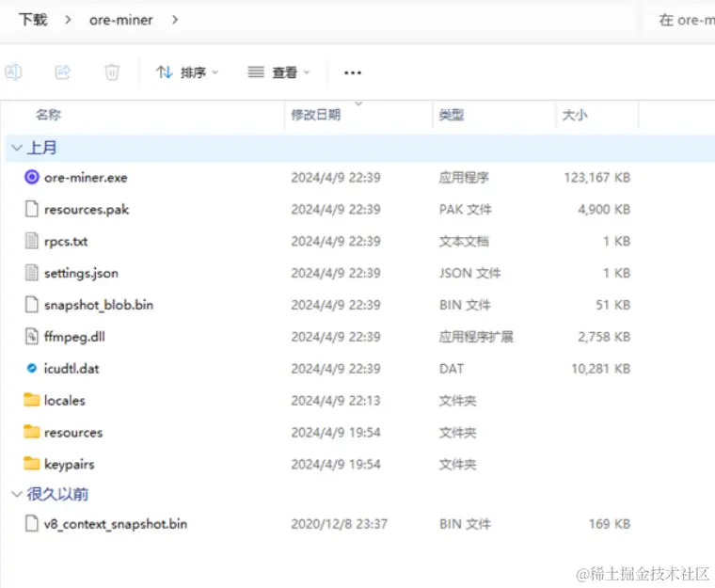Viewport: 715px width, 588px height.
Task: Click the 应用程序扩展 type cell
Action: [x=476, y=337]
